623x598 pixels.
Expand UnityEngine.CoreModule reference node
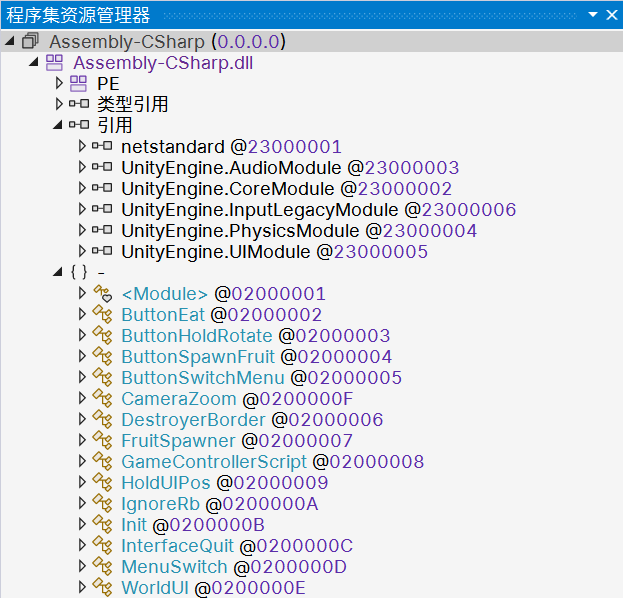tap(82, 188)
